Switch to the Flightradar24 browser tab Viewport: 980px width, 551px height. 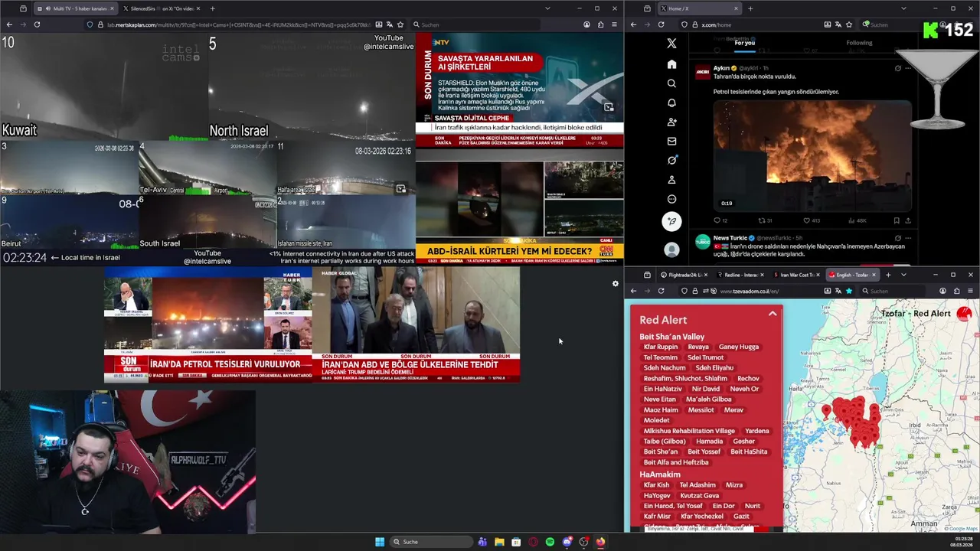pyautogui.click(x=682, y=275)
